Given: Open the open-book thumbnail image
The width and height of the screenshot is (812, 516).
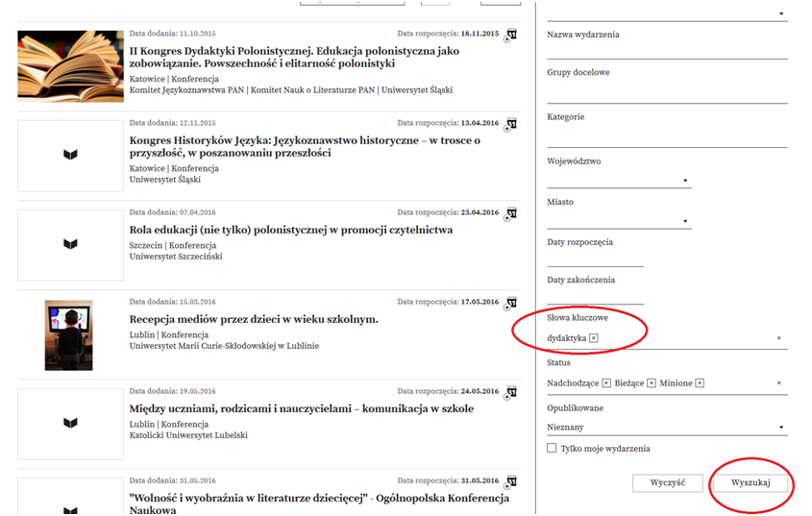Looking at the screenshot, I should [x=70, y=65].
